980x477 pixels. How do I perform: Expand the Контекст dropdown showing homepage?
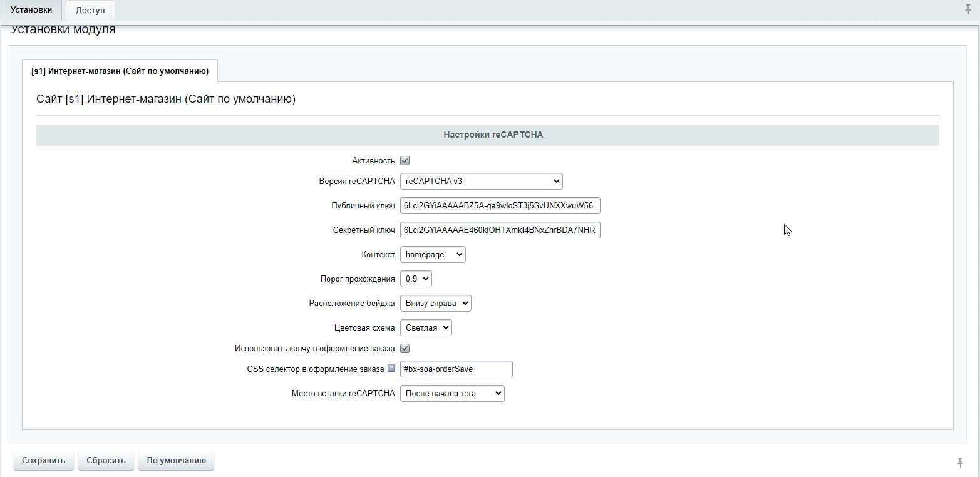[x=433, y=255]
